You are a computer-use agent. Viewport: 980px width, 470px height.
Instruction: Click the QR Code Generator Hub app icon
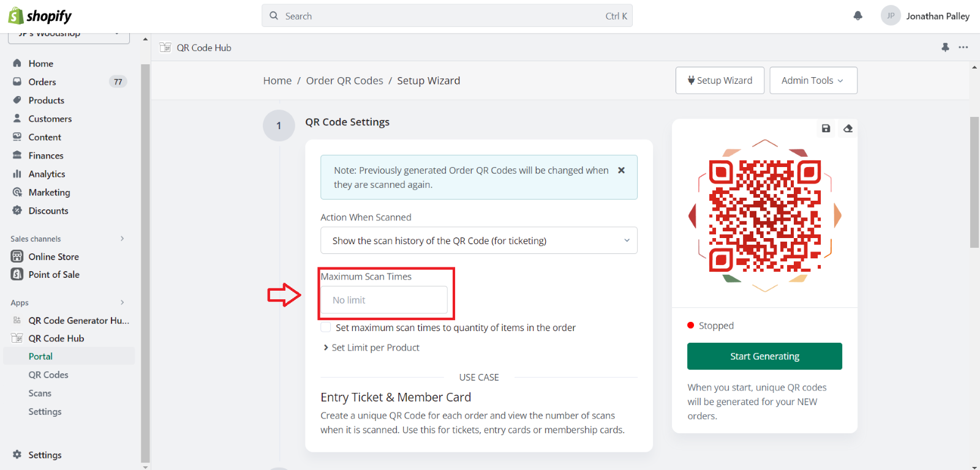17,320
